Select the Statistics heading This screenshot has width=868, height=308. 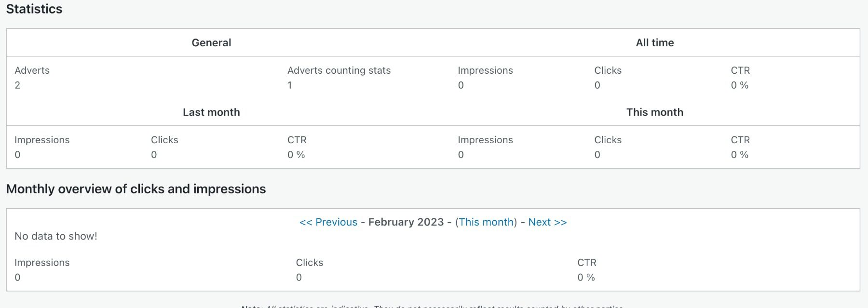point(34,9)
